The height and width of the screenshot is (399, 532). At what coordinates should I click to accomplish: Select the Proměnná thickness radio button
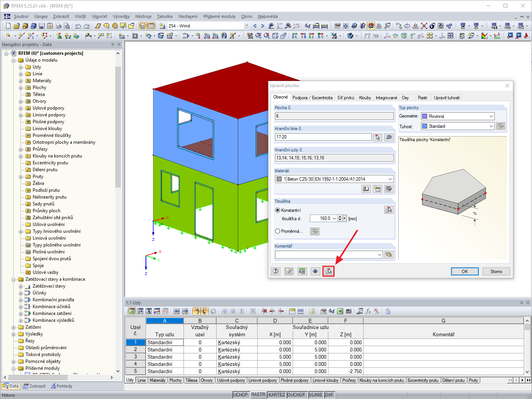tap(277, 231)
